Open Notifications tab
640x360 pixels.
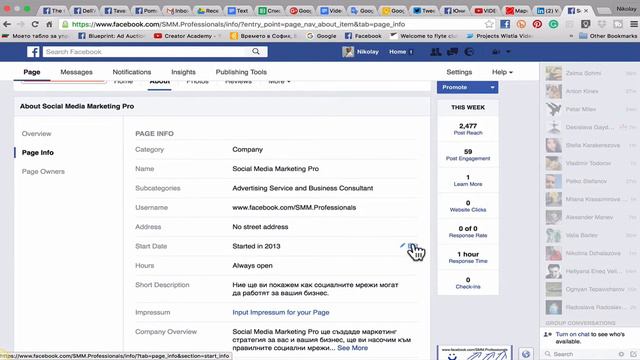pyautogui.click(x=132, y=72)
